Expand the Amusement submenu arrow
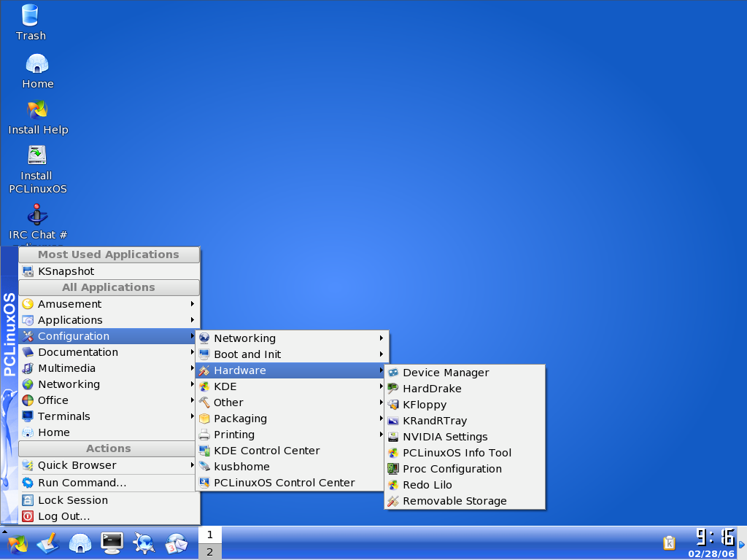 pos(193,304)
